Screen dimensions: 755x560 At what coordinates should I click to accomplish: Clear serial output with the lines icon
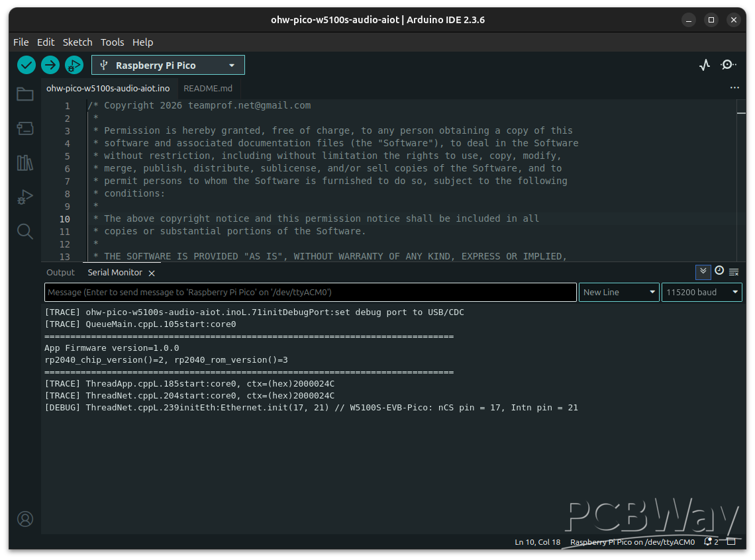point(734,272)
